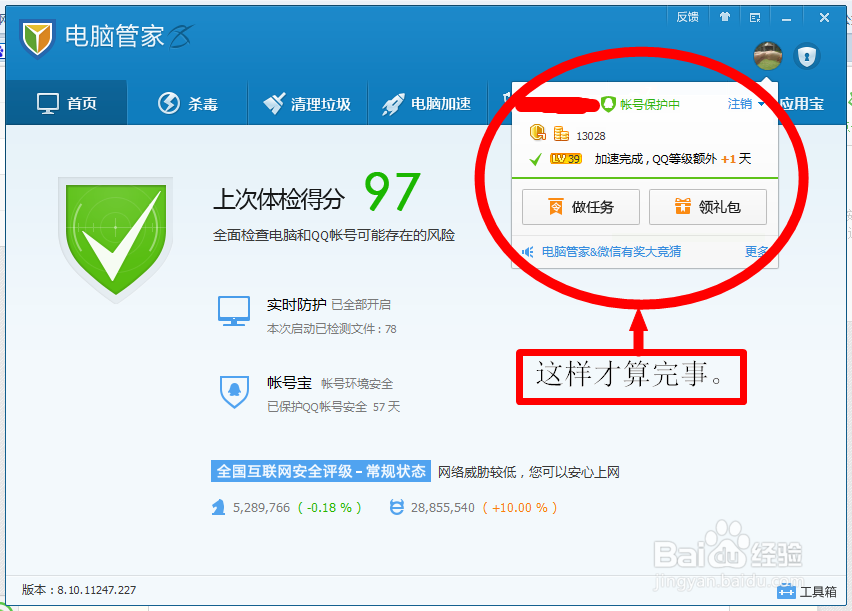Click the 实时防护 monitor icon
The height and width of the screenshot is (611, 852).
pyautogui.click(x=234, y=311)
